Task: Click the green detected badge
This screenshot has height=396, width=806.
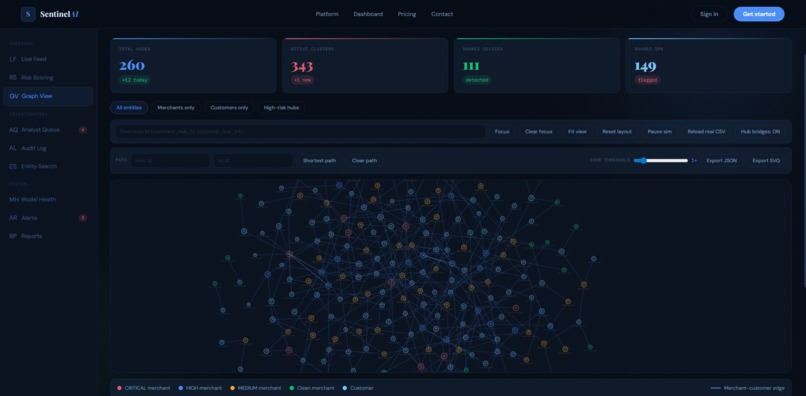Action: [x=477, y=80]
